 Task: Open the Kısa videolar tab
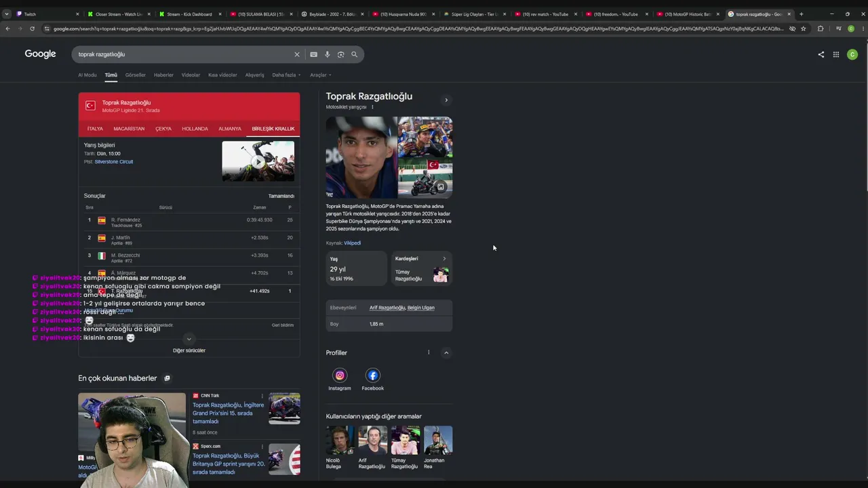pos(222,75)
